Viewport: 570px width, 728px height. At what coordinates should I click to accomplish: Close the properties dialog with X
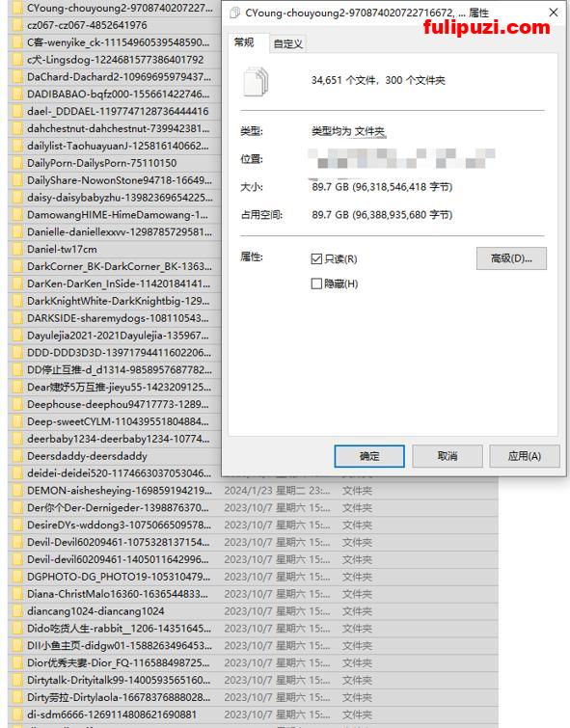point(554,13)
